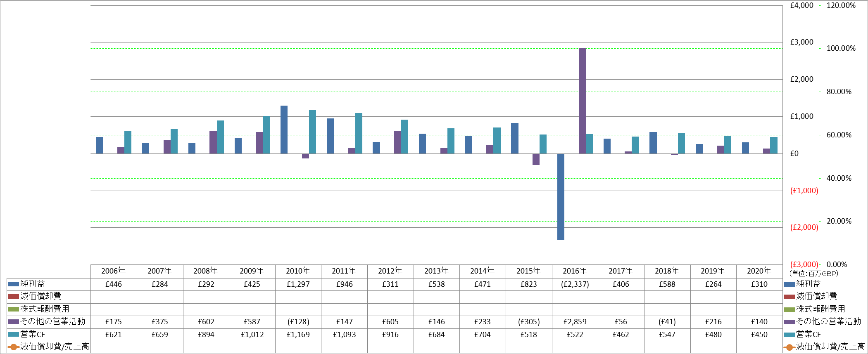The height and width of the screenshot is (354, 868).
Task: Click left legend label 純利益
Action: (x=33, y=284)
